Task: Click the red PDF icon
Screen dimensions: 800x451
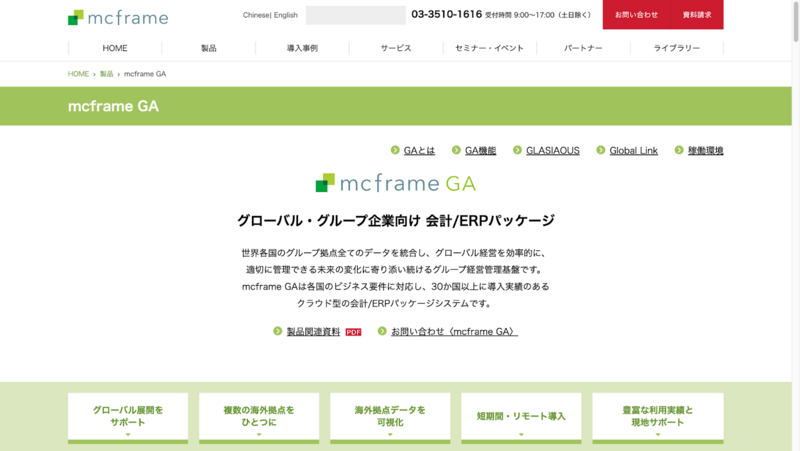Action: 353,332
